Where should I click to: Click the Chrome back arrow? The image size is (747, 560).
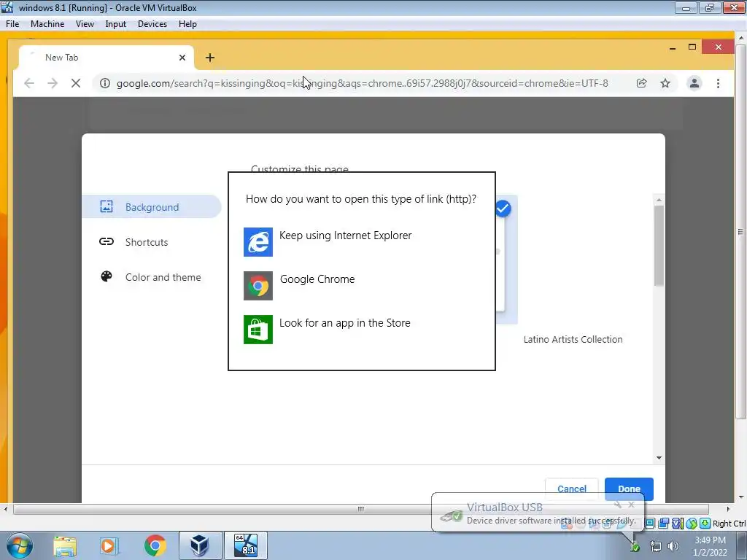[29, 83]
